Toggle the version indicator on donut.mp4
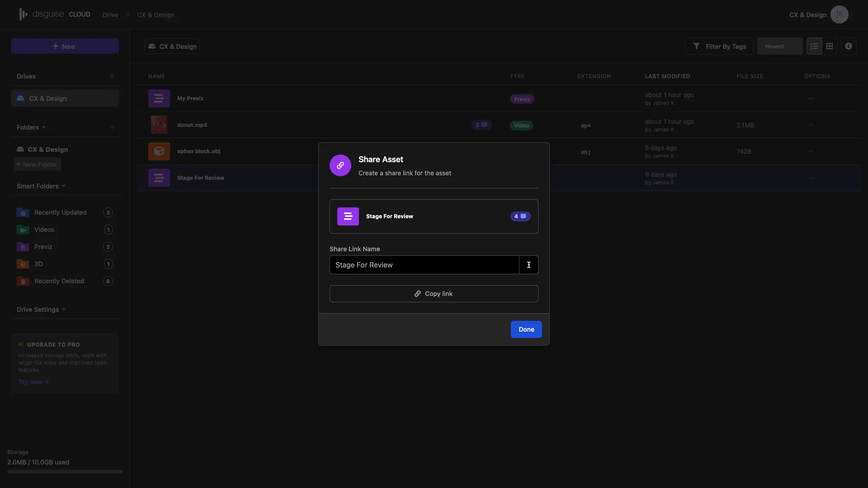 [x=481, y=125]
